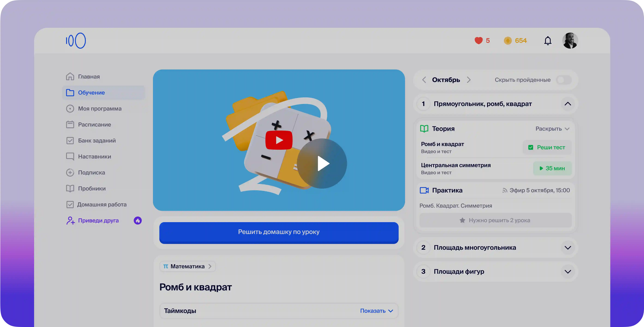Click the Нужно решить 2 урока button
644x327 pixels.
pyautogui.click(x=495, y=220)
